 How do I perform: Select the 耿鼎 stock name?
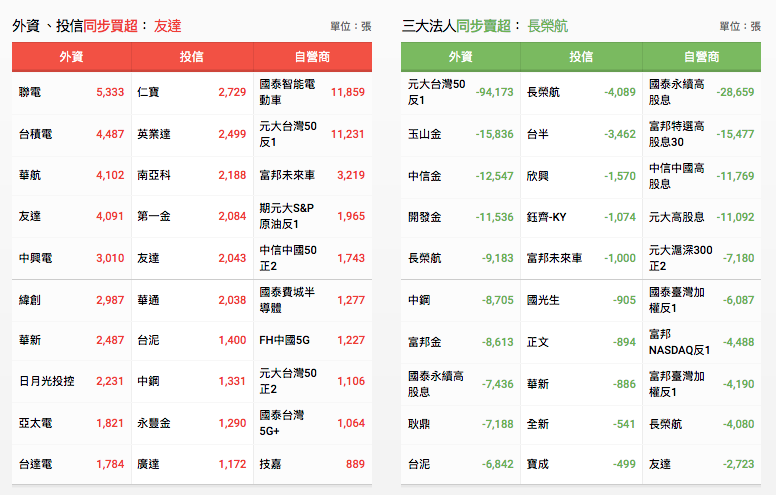[419, 424]
